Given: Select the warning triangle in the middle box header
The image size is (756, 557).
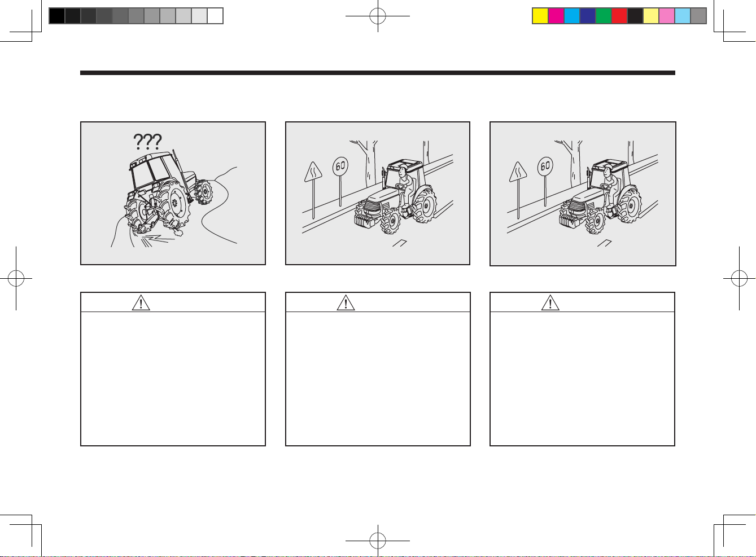Looking at the screenshot, I should click(x=346, y=302).
